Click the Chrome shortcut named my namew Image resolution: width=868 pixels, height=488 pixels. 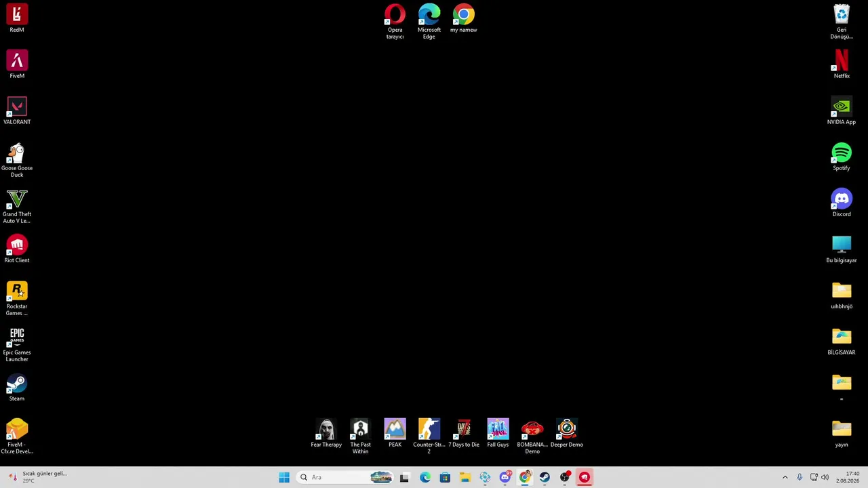[464, 18]
